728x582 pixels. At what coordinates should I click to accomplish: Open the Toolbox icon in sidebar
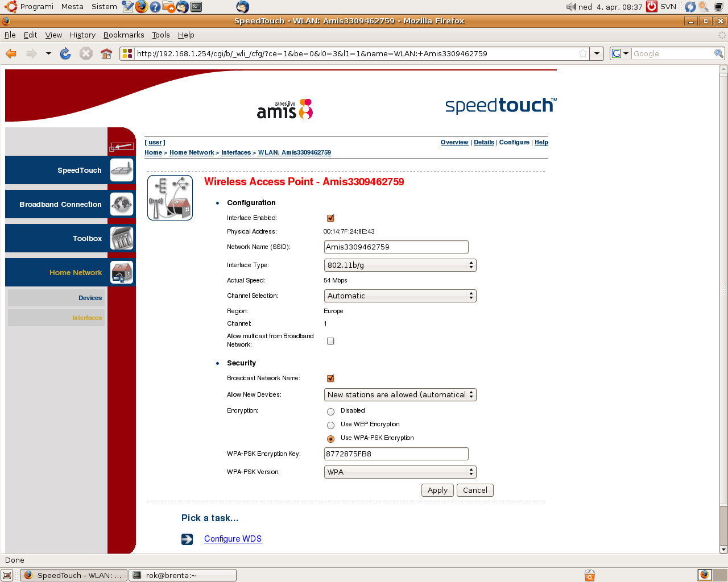click(x=122, y=238)
